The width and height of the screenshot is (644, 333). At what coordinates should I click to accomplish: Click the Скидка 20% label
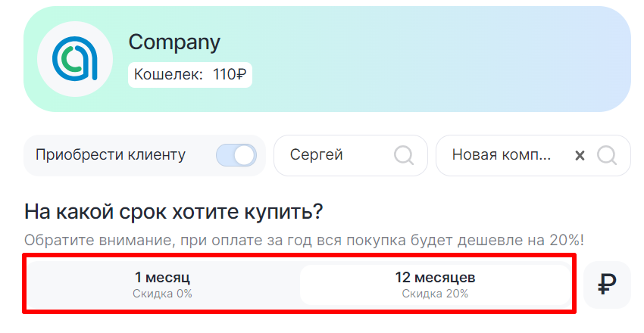(435, 294)
